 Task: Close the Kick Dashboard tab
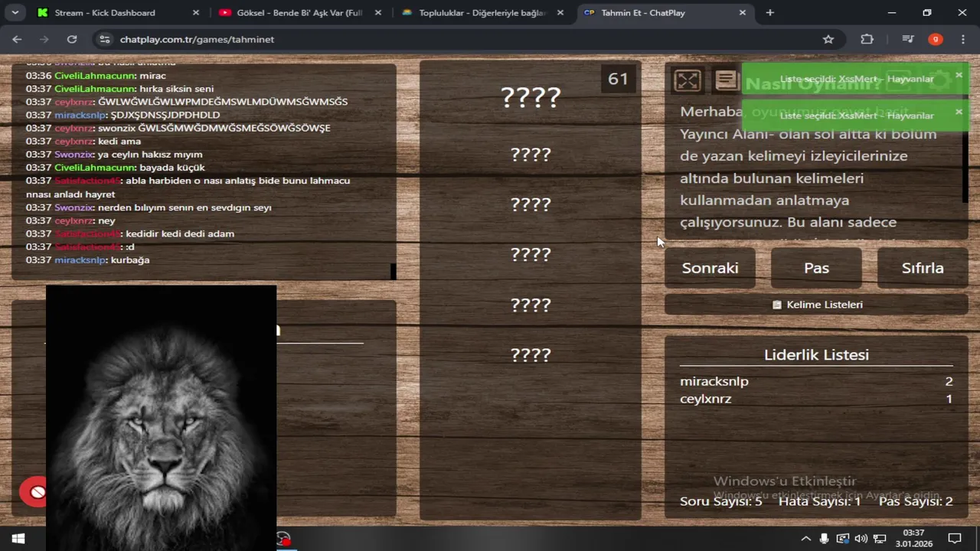pos(196,13)
